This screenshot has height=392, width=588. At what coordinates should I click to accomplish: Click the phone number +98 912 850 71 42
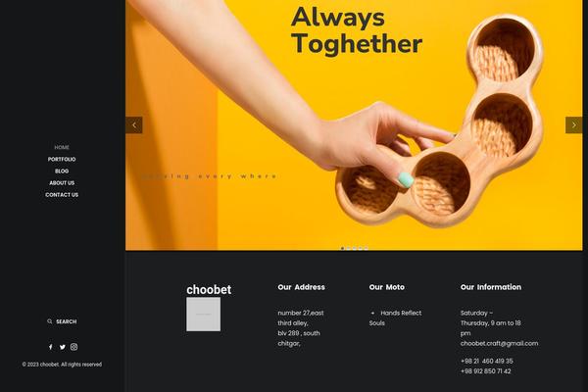pos(485,371)
